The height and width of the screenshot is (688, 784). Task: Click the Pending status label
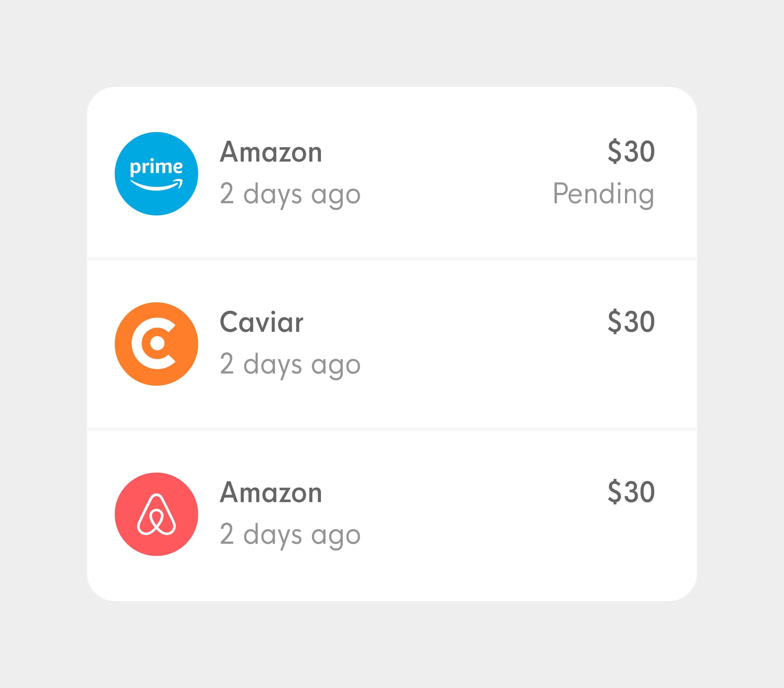(603, 195)
